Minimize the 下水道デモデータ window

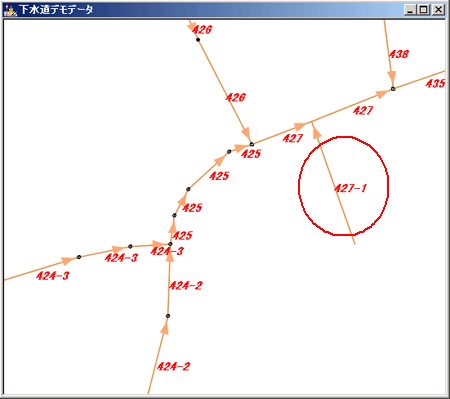[410, 10]
